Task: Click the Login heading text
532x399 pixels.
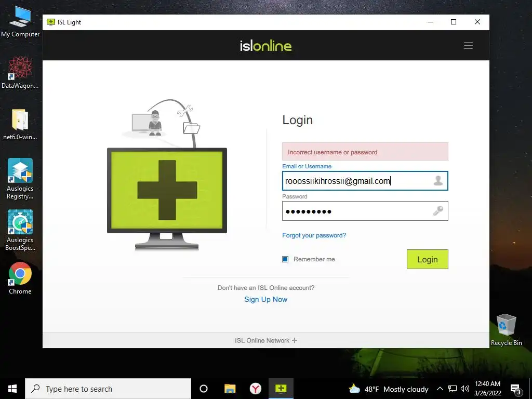Action: [298, 120]
